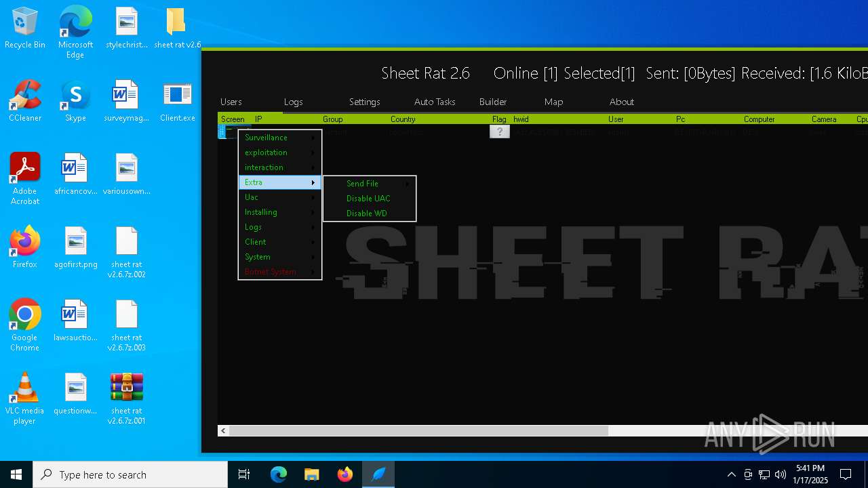The height and width of the screenshot is (488, 868).
Task: Choose Disable WD from Extra submenu
Action: click(370, 213)
